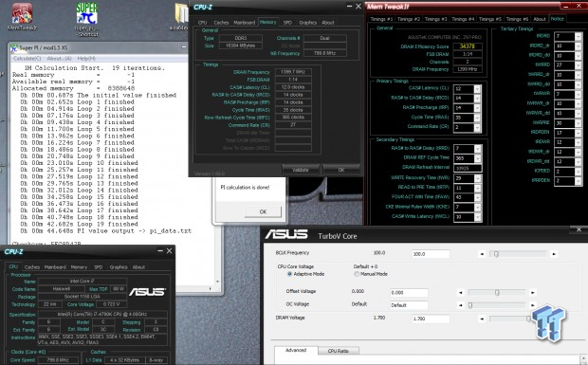Switch to Mainboard tab in top CPU-Z window
The image size is (588, 365).
(x=244, y=23)
